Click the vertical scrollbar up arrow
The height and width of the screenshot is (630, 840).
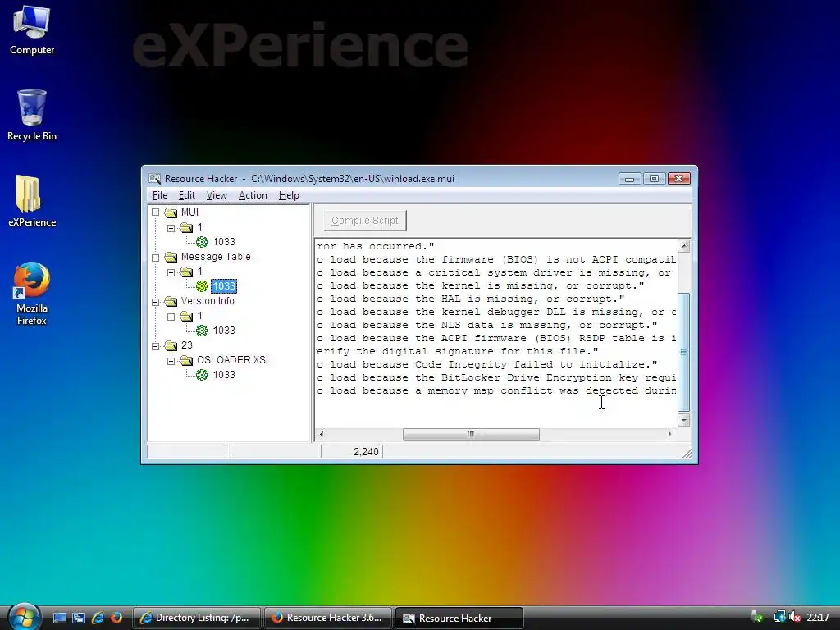click(683, 246)
